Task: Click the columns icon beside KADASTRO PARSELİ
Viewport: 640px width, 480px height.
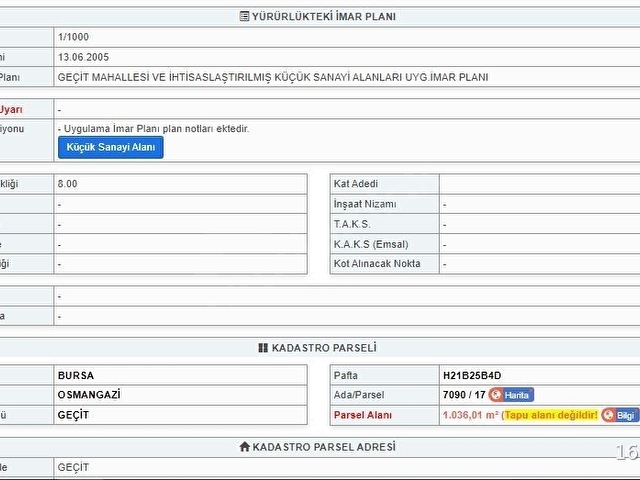Action: click(x=263, y=348)
